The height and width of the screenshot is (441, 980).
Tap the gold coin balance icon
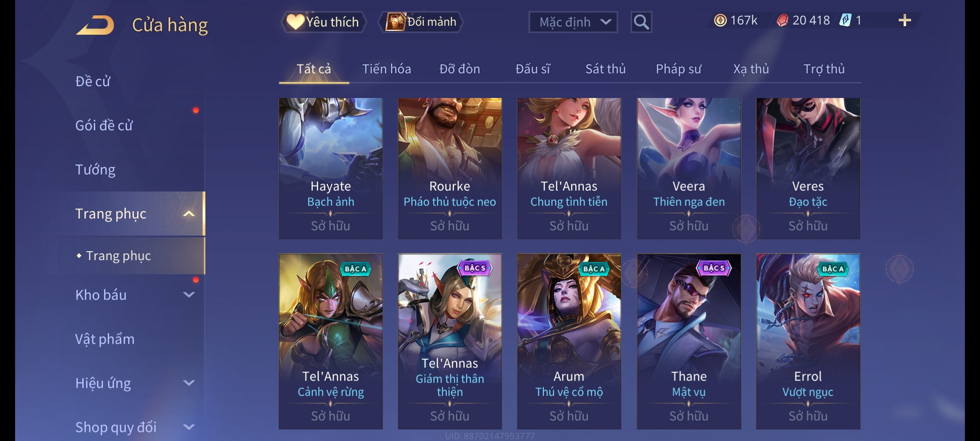(x=720, y=20)
